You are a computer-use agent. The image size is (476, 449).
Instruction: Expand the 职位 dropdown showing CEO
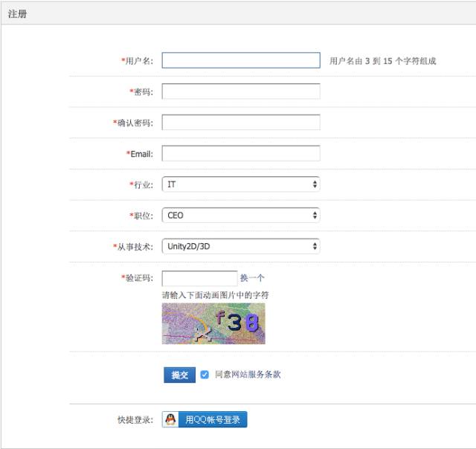click(x=240, y=215)
